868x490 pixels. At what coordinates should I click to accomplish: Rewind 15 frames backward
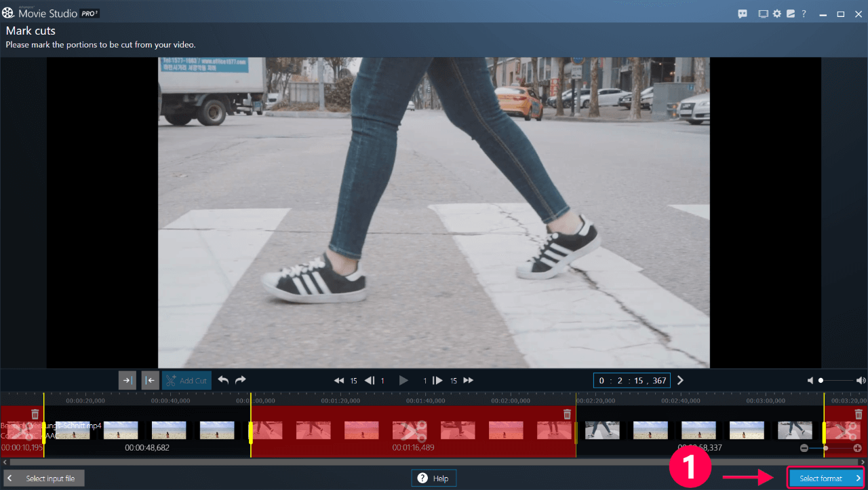pos(339,381)
